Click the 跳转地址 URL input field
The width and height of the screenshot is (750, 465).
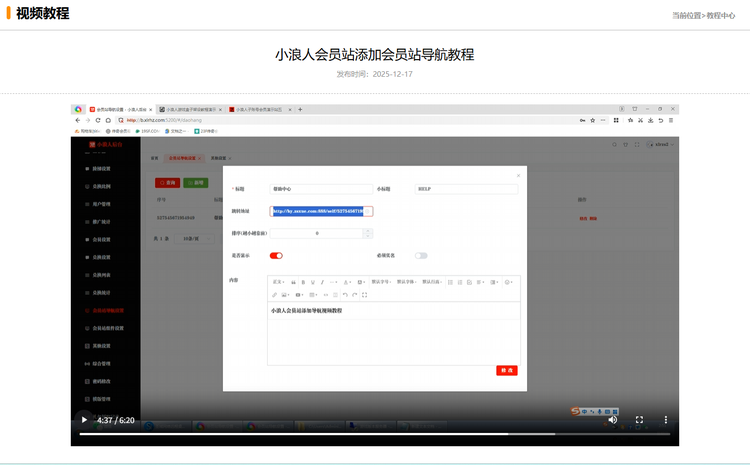coord(320,211)
